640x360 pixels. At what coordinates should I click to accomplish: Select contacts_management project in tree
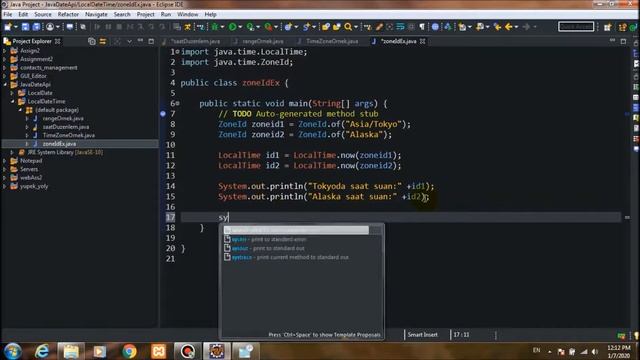[x=49, y=68]
